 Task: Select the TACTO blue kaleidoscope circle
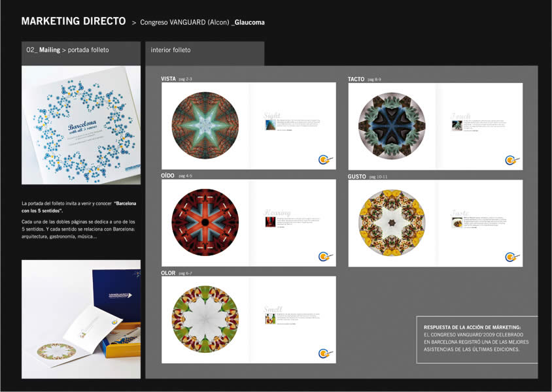(392, 126)
